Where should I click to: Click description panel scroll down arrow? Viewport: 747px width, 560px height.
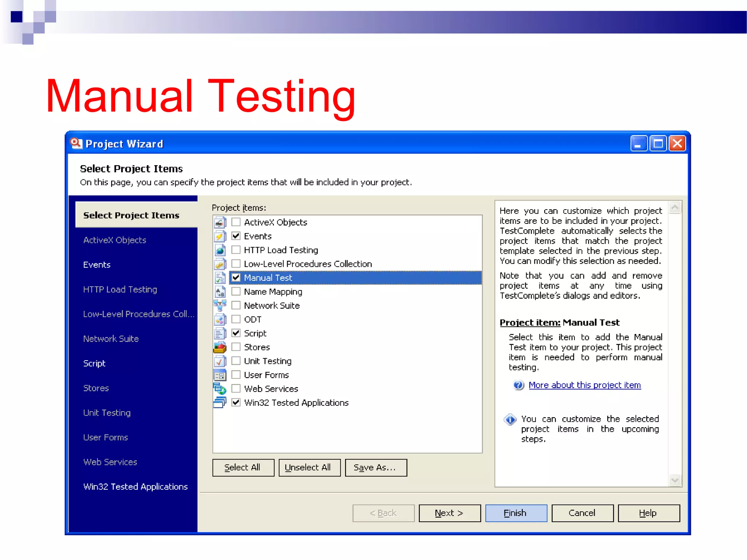pyautogui.click(x=675, y=480)
